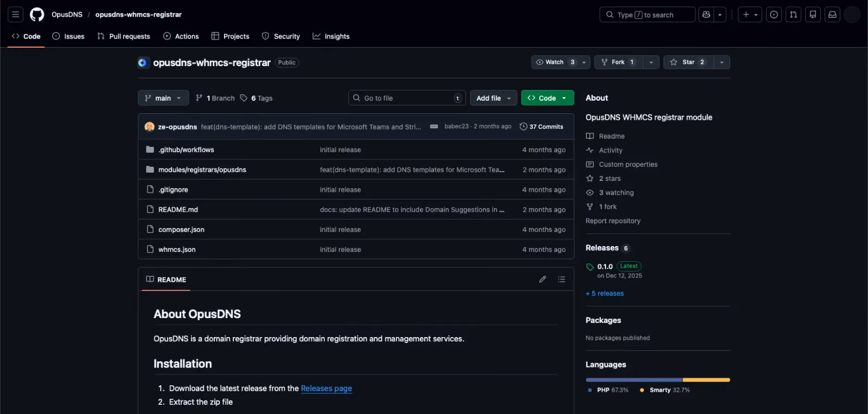Screen dimensions: 868x414
Task: Open the Readme link in About
Action: tap(605, 137)
